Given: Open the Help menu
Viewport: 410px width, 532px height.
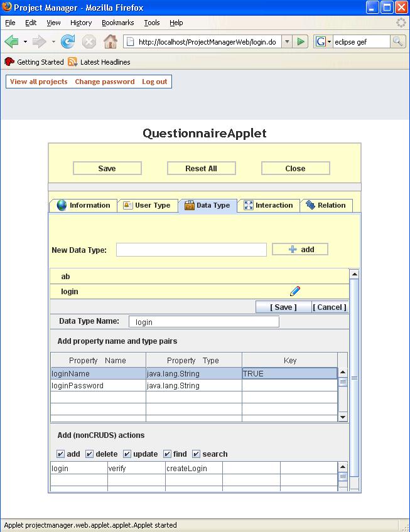Looking at the screenshot, I should (x=176, y=23).
